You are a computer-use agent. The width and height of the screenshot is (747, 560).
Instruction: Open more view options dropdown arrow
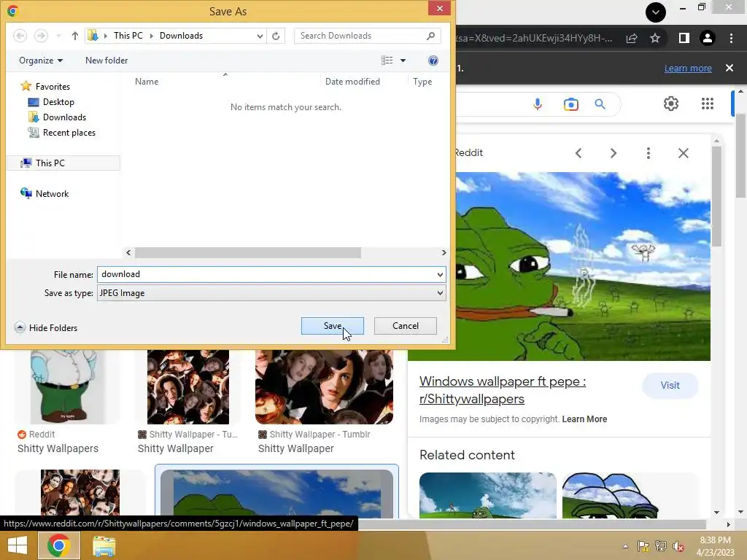coord(403,61)
